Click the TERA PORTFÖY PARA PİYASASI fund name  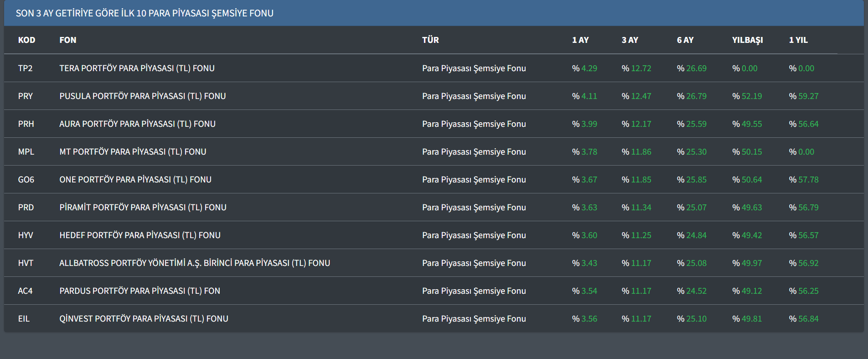(x=137, y=68)
